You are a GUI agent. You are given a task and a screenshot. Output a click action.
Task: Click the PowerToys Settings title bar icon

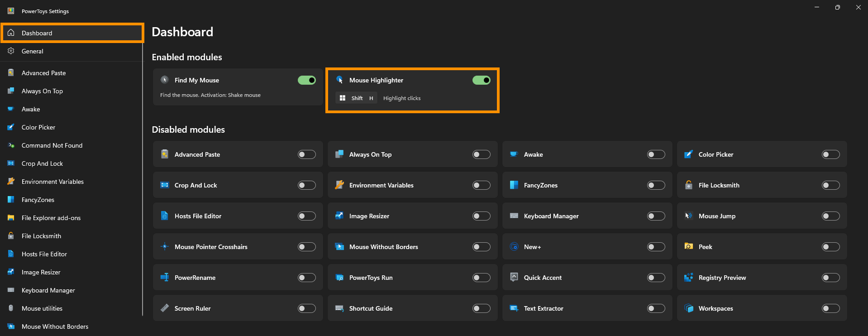11,11
